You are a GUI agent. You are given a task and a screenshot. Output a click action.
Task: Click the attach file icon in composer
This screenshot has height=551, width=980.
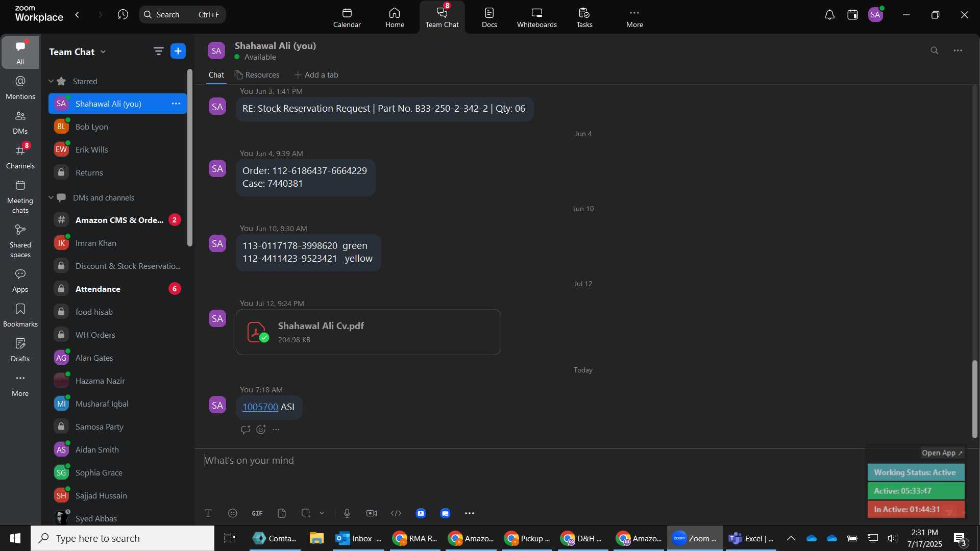point(282,513)
